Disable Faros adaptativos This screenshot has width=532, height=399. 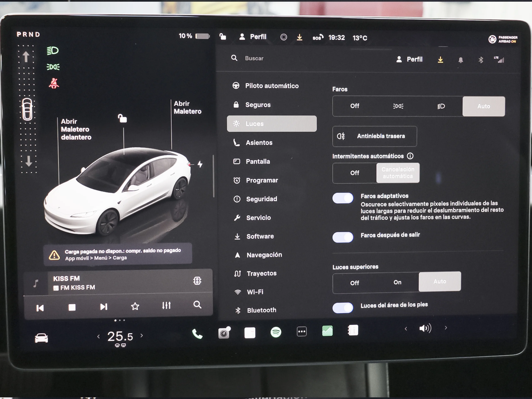pos(342,198)
